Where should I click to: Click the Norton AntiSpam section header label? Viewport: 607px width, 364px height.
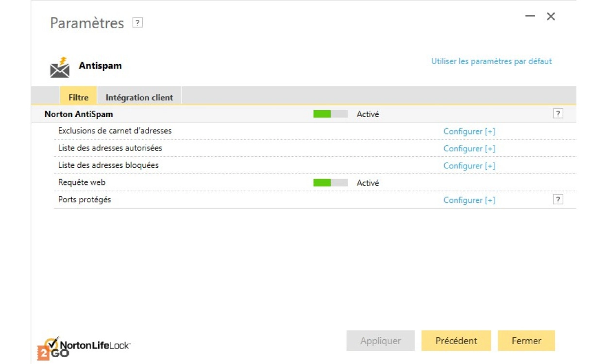pos(79,115)
